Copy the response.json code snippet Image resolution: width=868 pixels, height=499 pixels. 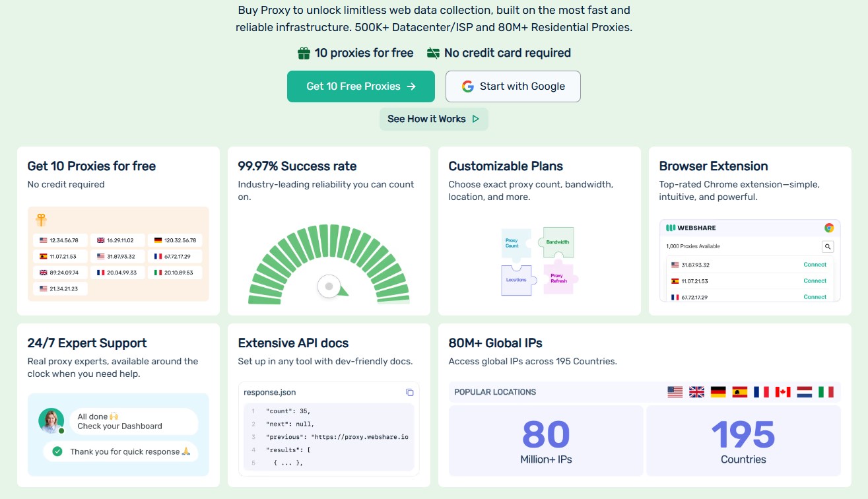409,392
